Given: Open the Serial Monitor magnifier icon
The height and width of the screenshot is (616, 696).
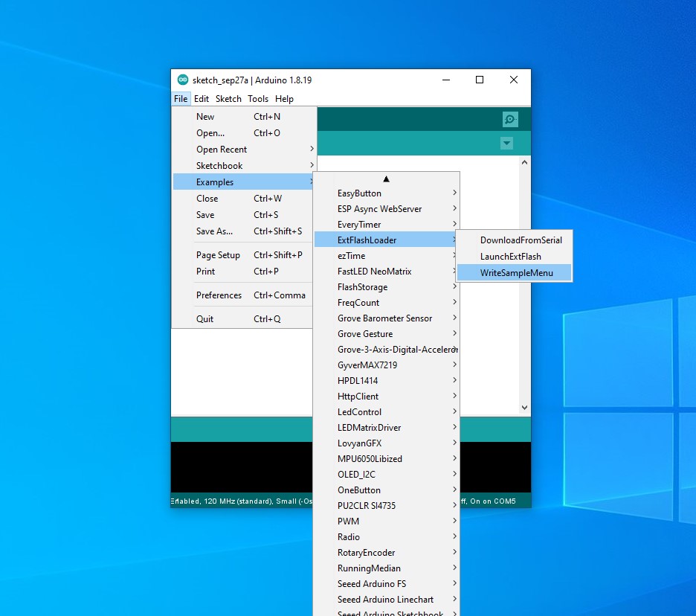Looking at the screenshot, I should tap(509, 119).
